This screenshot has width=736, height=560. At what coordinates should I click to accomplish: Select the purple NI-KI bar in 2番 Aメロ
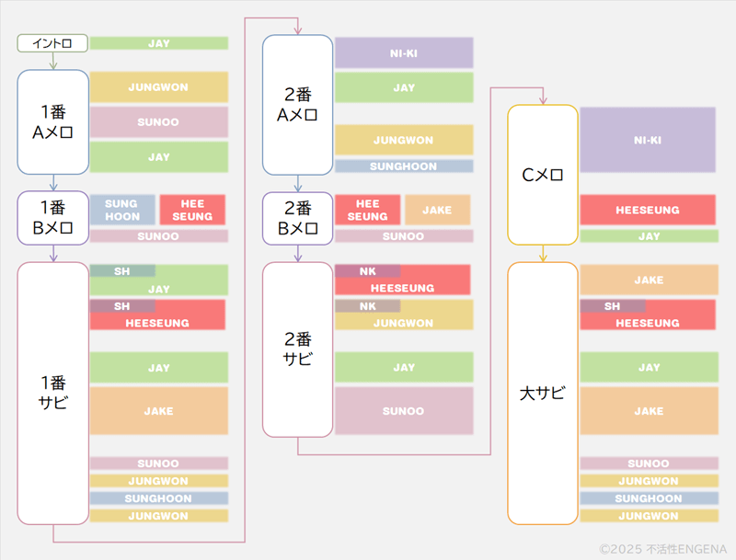click(404, 52)
